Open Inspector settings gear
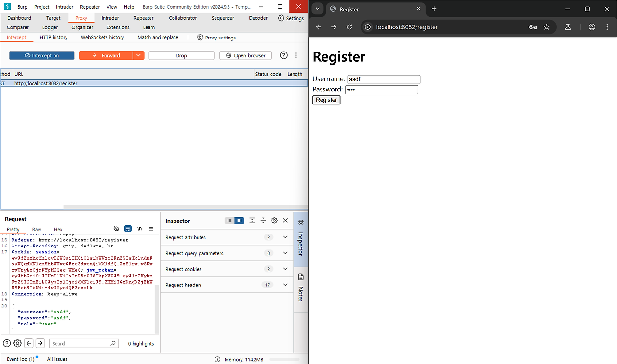Screen dimensions: 617x364 click(274, 221)
